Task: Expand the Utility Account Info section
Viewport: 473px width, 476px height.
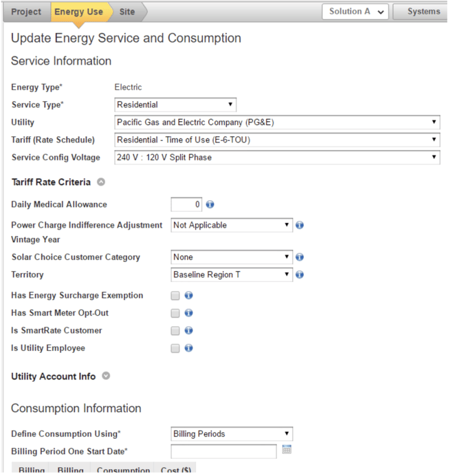Action: (106, 376)
